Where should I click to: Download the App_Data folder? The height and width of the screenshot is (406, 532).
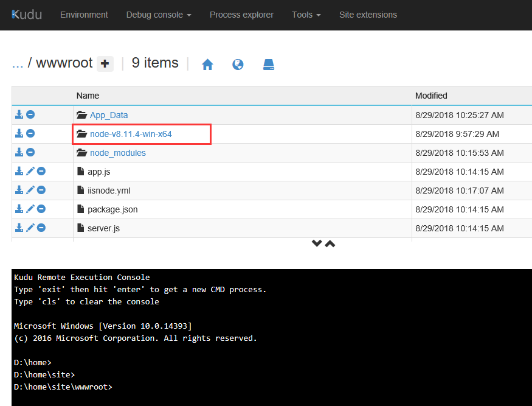(x=19, y=114)
